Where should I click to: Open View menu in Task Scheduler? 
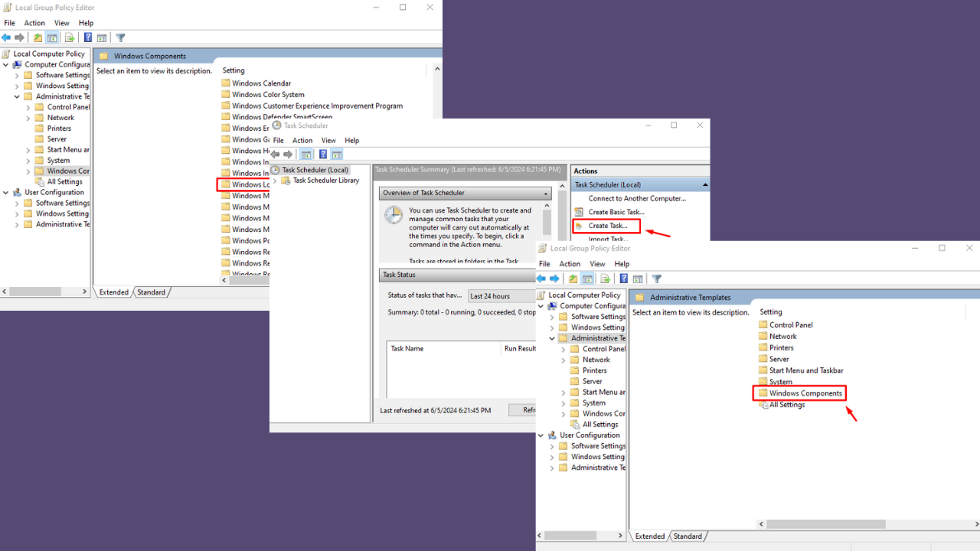pyautogui.click(x=328, y=140)
